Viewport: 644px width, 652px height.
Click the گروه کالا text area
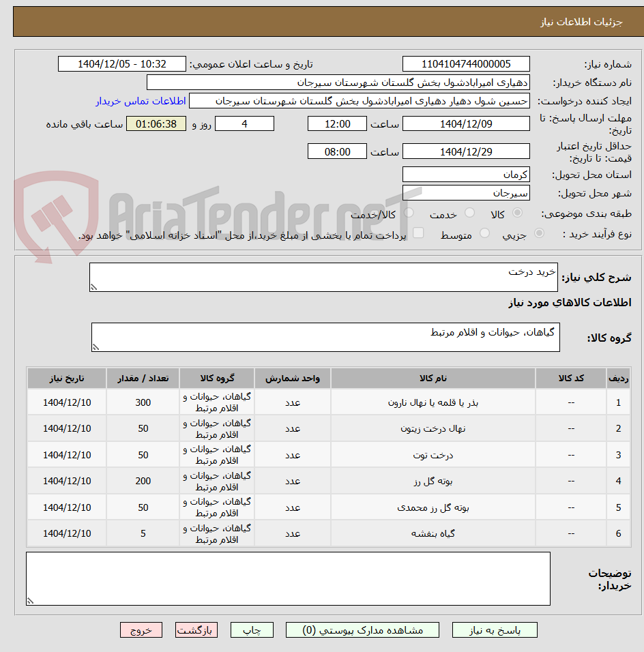pyautogui.click(x=325, y=337)
